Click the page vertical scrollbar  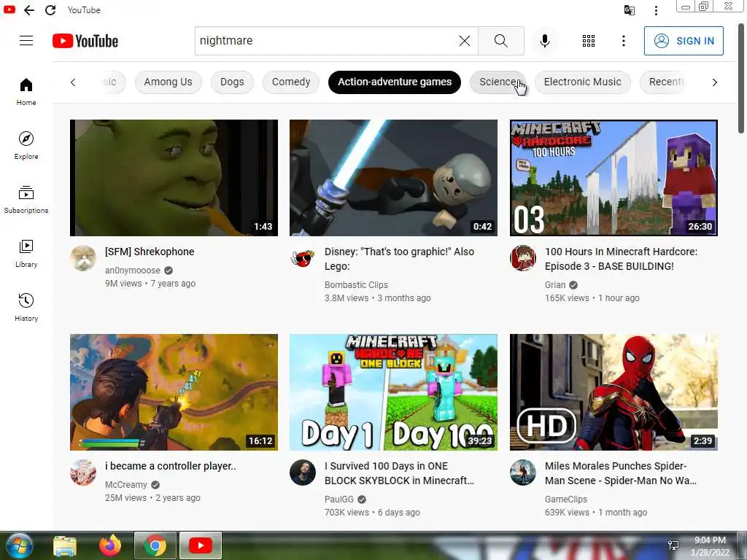741,79
